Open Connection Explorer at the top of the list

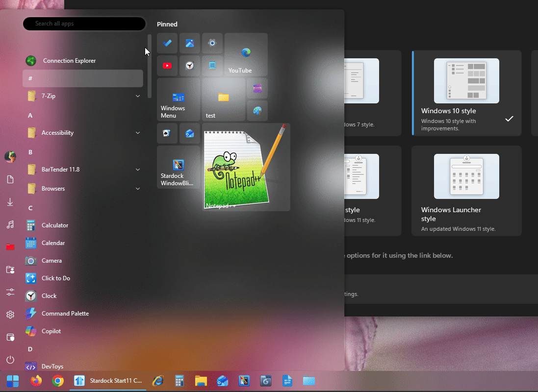click(69, 61)
